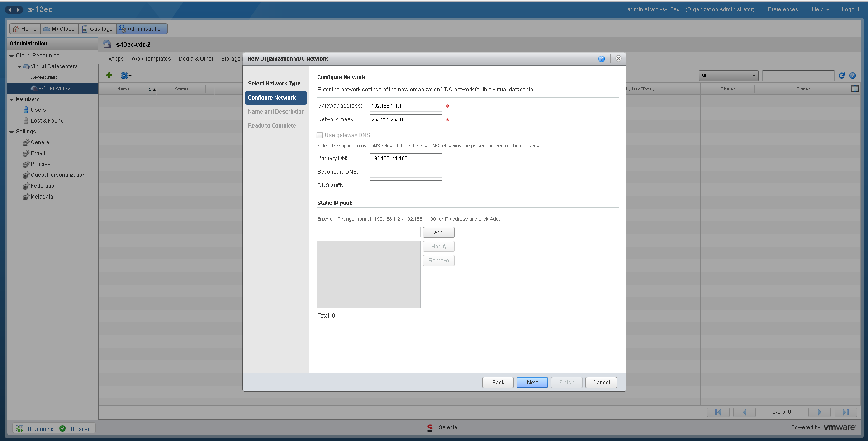Click the green plus to add a network
This screenshot has width=868, height=441.
coord(109,76)
